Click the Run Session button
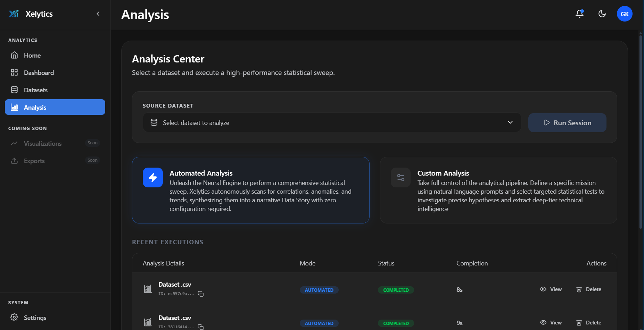 tap(567, 122)
